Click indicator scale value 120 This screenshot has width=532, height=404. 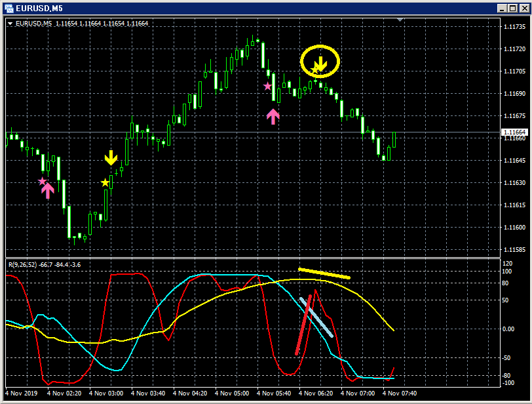508,264
